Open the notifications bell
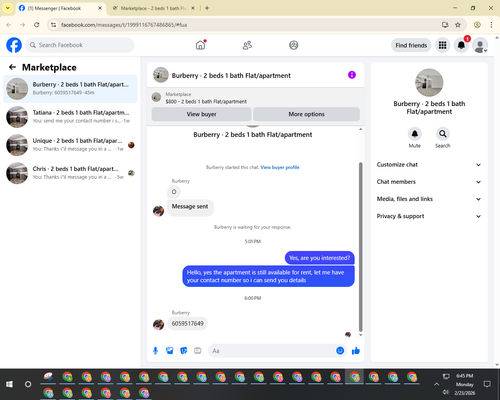This screenshot has width=500, height=400. coord(461,45)
